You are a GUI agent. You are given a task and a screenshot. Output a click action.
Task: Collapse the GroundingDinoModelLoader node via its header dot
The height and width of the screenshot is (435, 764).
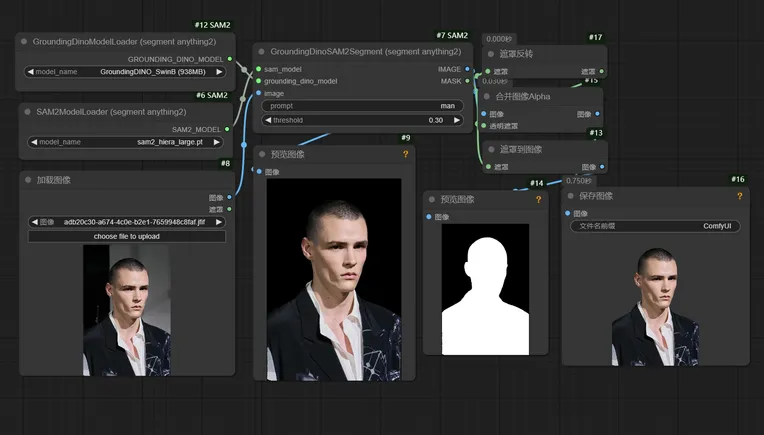pyautogui.click(x=24, y=41)
